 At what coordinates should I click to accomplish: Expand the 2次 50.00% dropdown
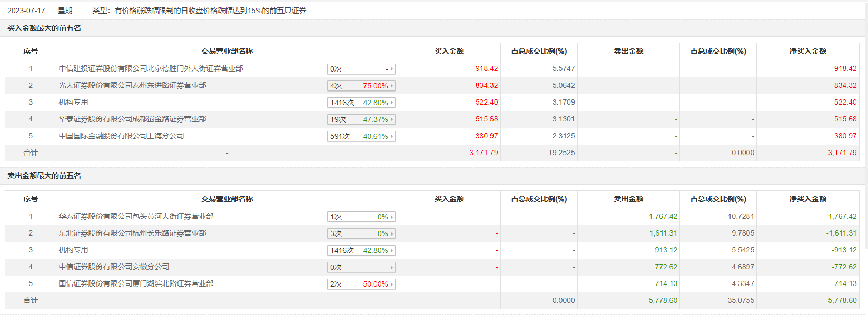(x=361, y=284)
